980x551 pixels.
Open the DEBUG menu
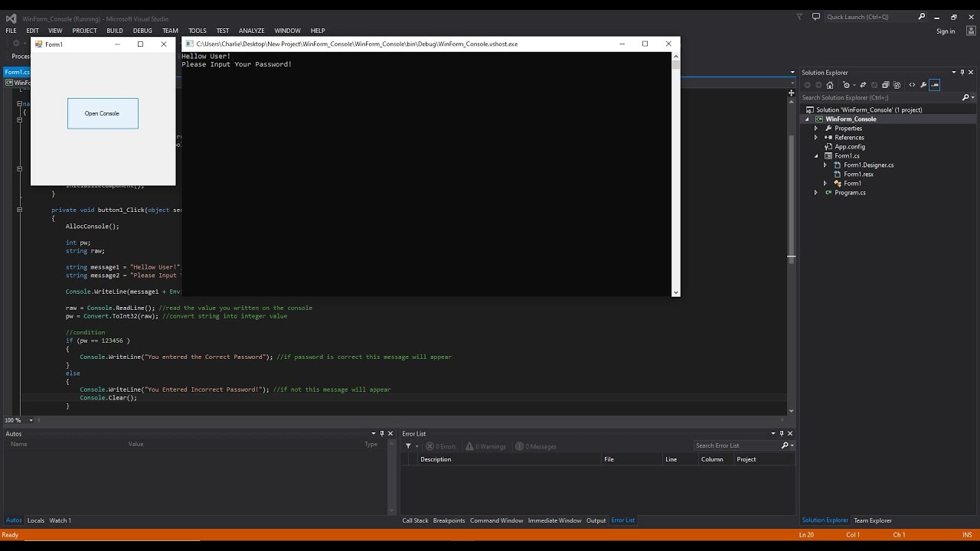tap(142, 31)
